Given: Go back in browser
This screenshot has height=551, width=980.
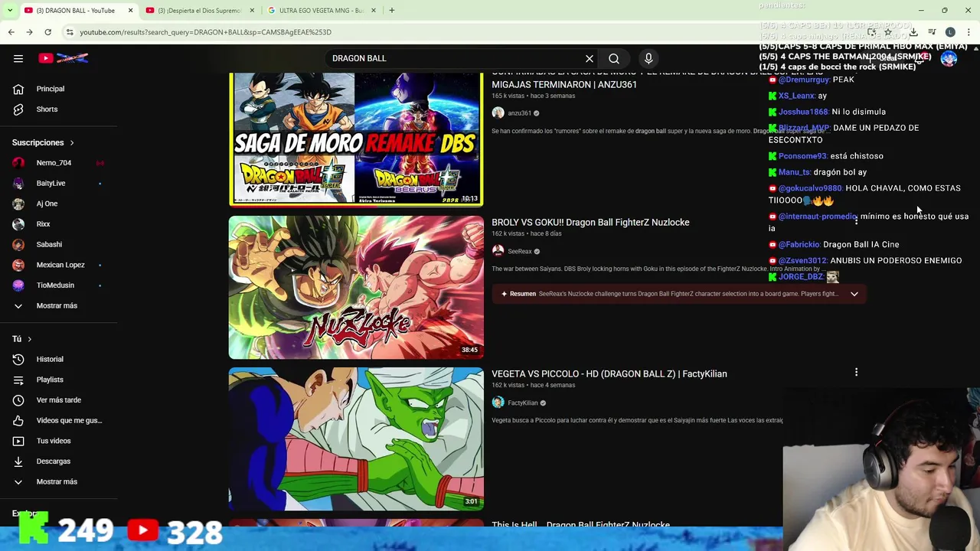Looking at the screenshot, I should coord(11,32).
